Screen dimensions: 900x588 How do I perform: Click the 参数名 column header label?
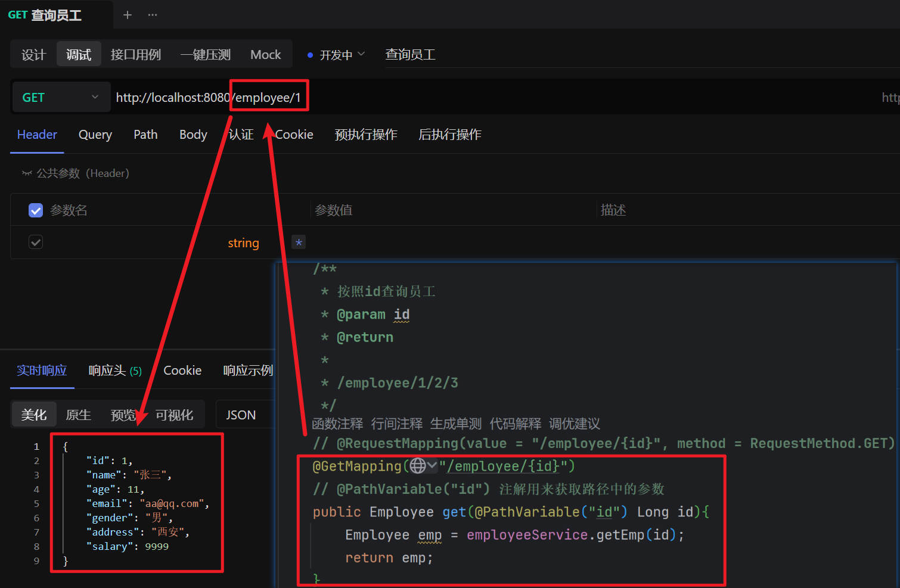coord(69,210)
